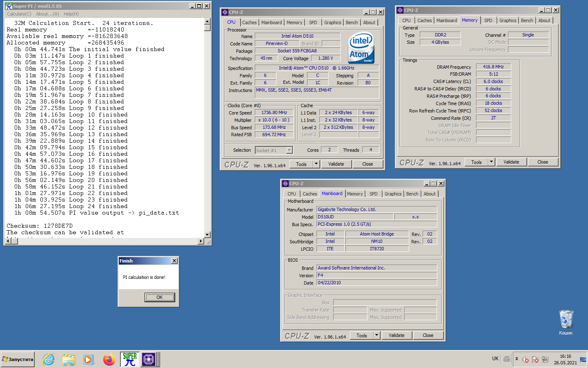Click the Cores value field showing 2
588x368 pixels.
(330, 150)
